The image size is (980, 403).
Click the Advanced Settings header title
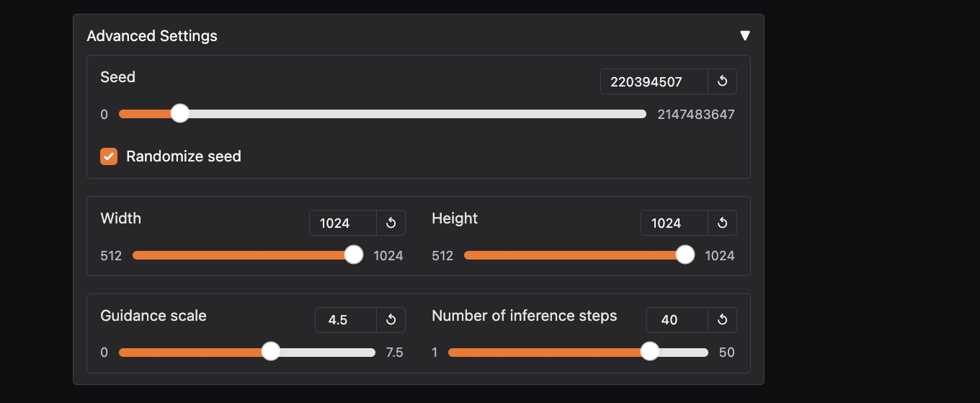pyautogui.click(x=152, y=36)
